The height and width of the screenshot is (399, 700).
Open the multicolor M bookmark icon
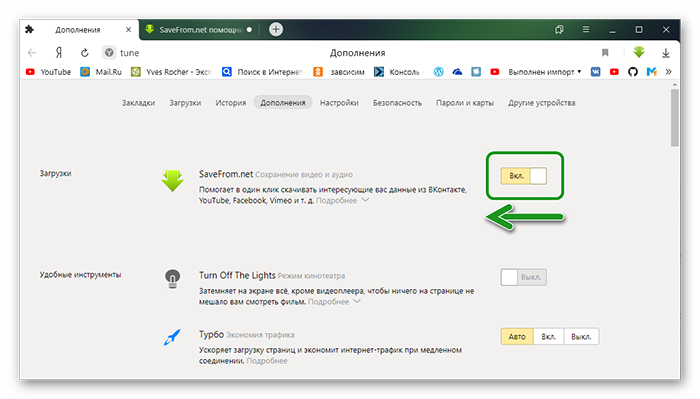(x=651, y=72)
